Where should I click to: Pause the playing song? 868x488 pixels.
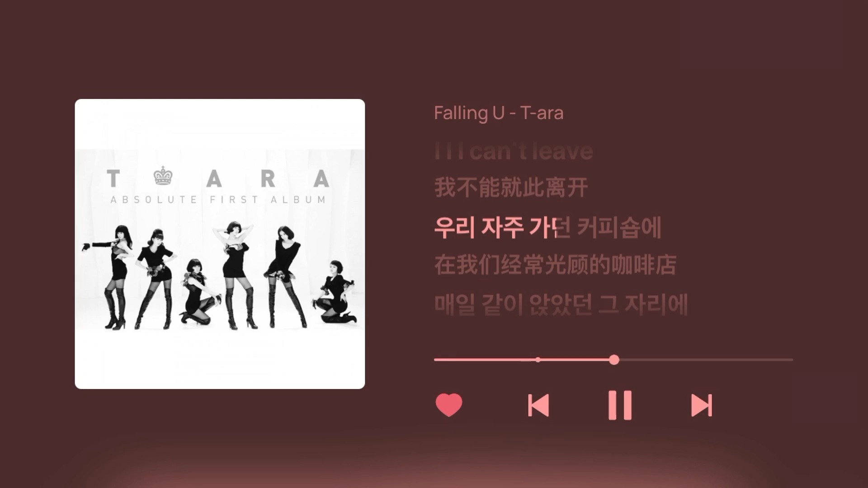[x=620, y=405]
